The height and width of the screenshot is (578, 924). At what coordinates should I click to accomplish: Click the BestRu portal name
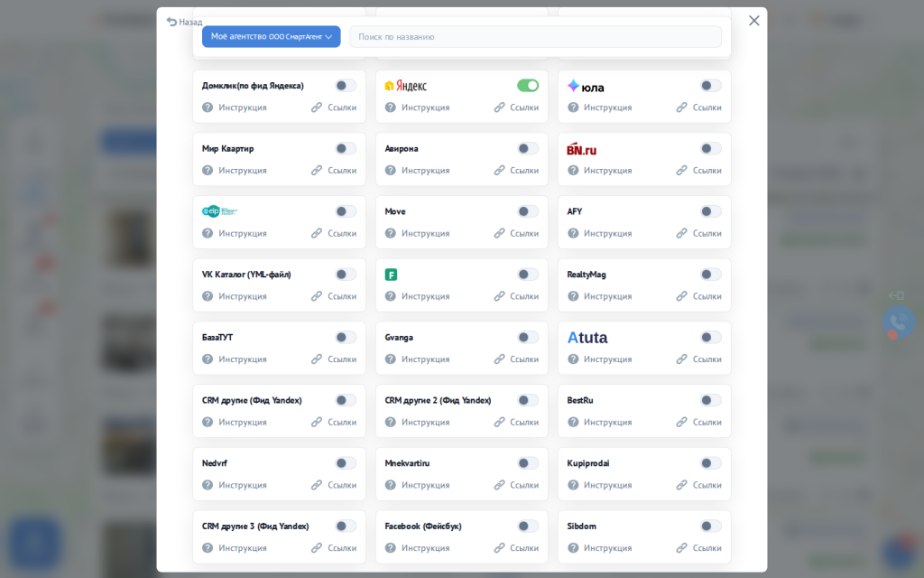(580, 400)
